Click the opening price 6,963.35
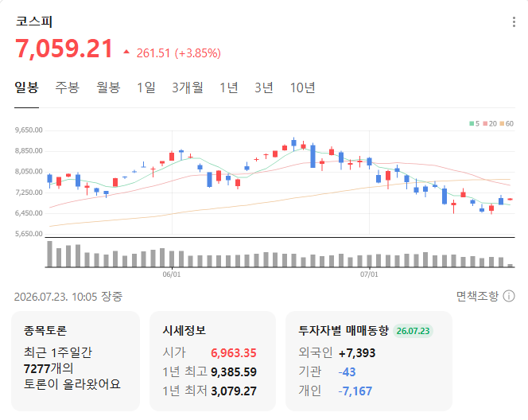The height and width of the screenshot is (420, 528). [233, 353]
